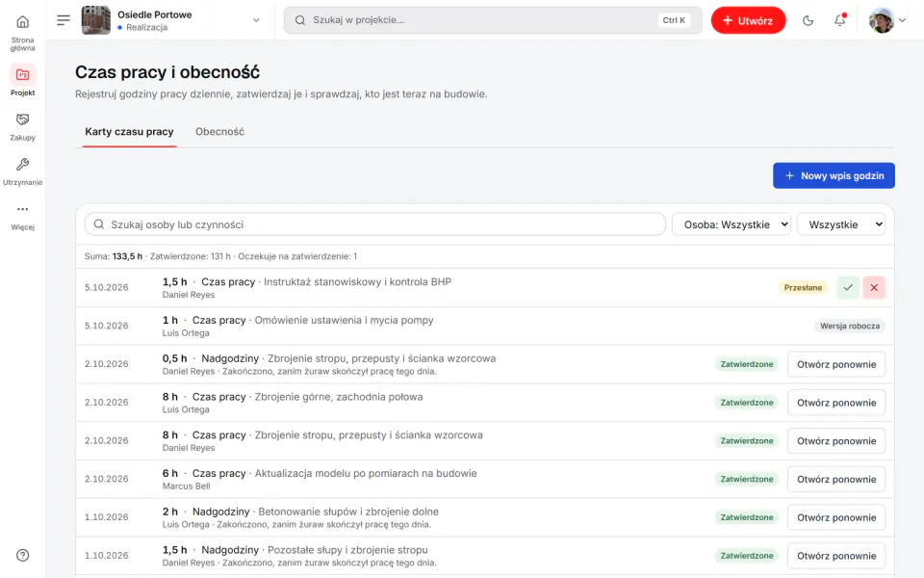The height and width of the screenshot is (578, 924).
Task: Approve Daniel Reyes's submitted 1,5 h entry
Action: [848, 287]
